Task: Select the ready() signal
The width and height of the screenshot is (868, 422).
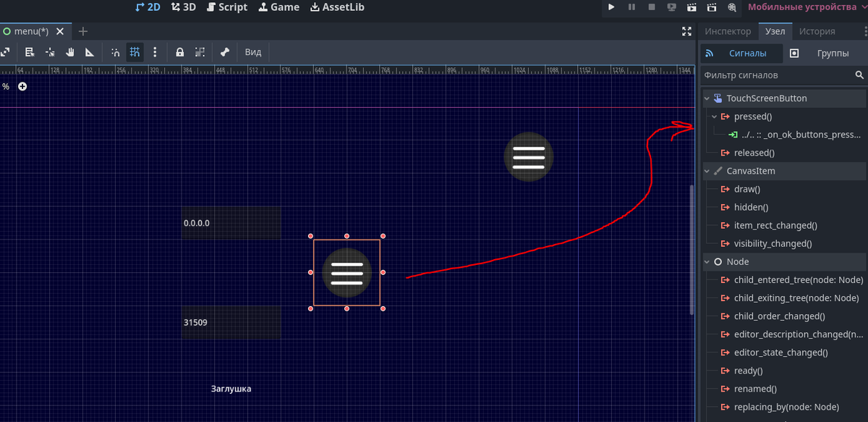Action: pyautogui.click(x=749, y=371)
